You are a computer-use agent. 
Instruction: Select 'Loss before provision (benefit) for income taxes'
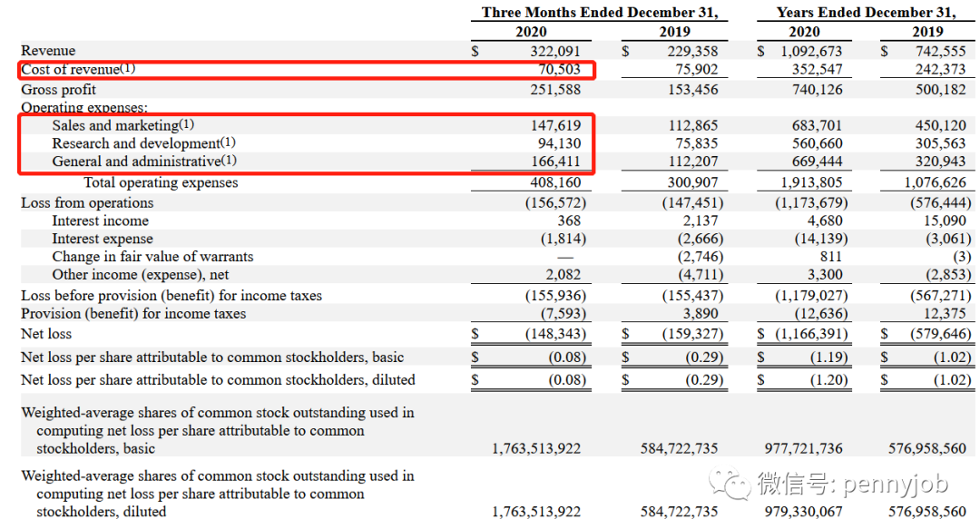[171, 295]
